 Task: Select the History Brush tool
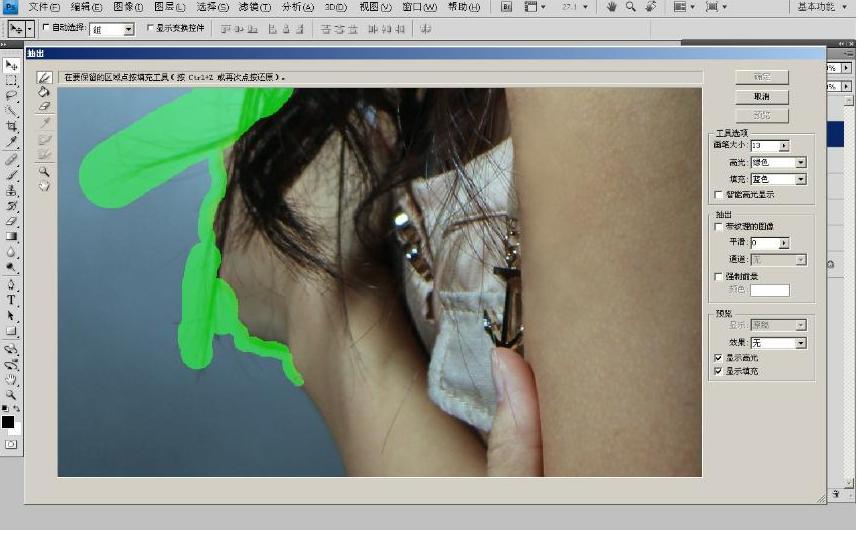click(11, 205)
